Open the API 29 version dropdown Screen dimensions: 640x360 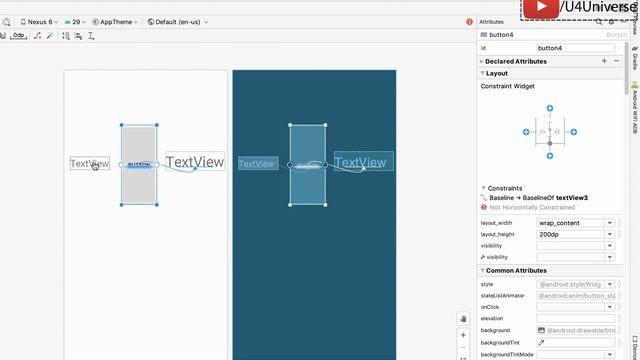(x=75, y=22)
